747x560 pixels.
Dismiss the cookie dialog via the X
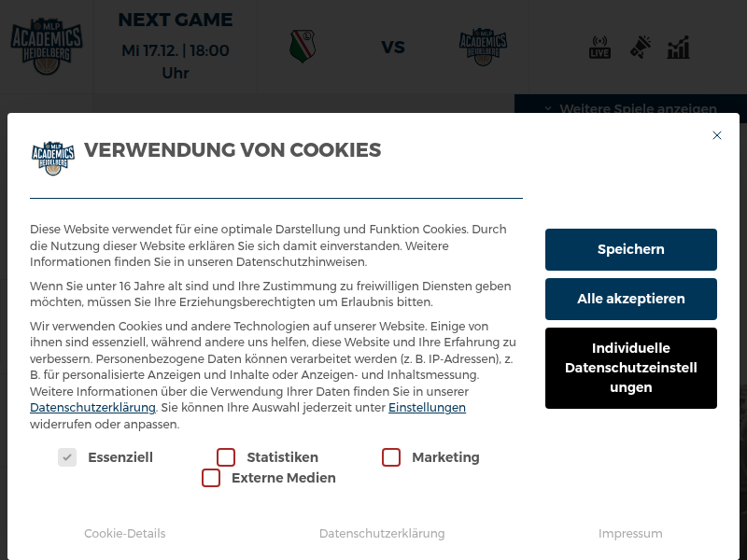717,135
